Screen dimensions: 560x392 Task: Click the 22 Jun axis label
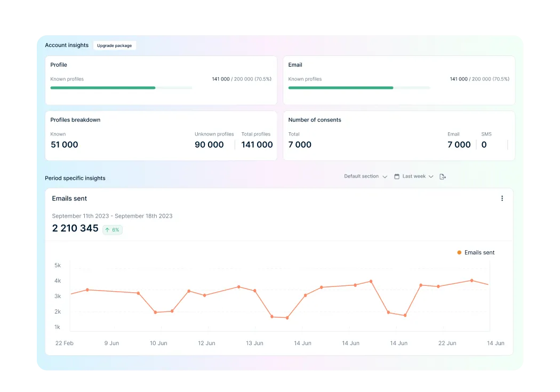(447, 343)
